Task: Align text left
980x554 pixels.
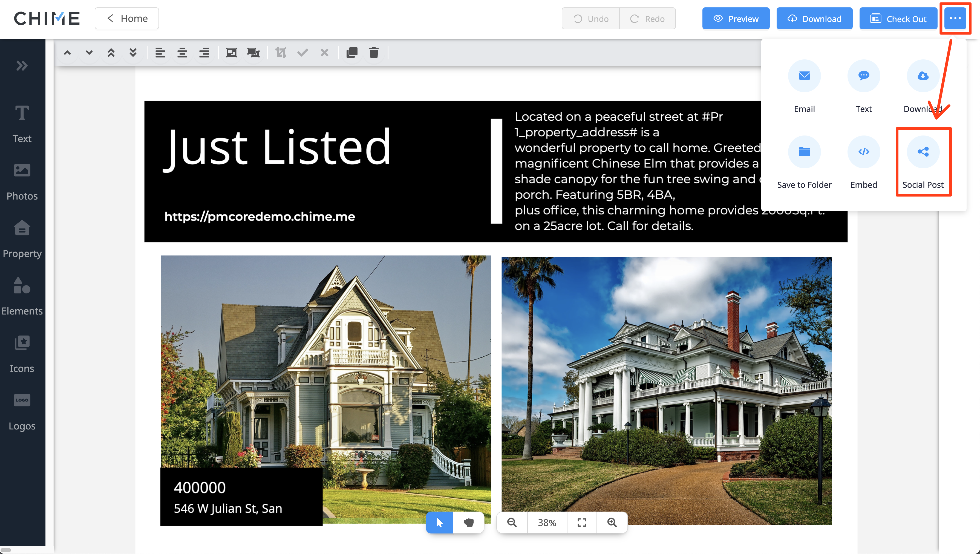Action: click(x=160, y=53)
